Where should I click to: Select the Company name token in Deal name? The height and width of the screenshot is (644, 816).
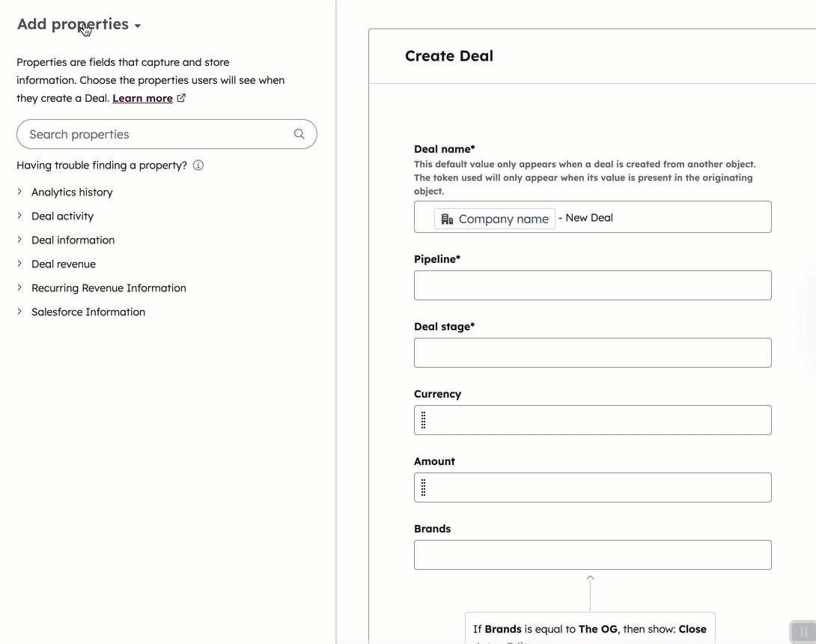[x=494, y=219]
